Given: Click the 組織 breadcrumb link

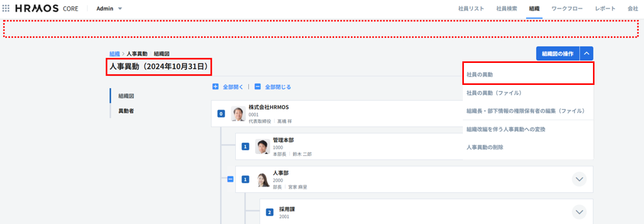Looking at the screenshot, I should pos(114,54).
